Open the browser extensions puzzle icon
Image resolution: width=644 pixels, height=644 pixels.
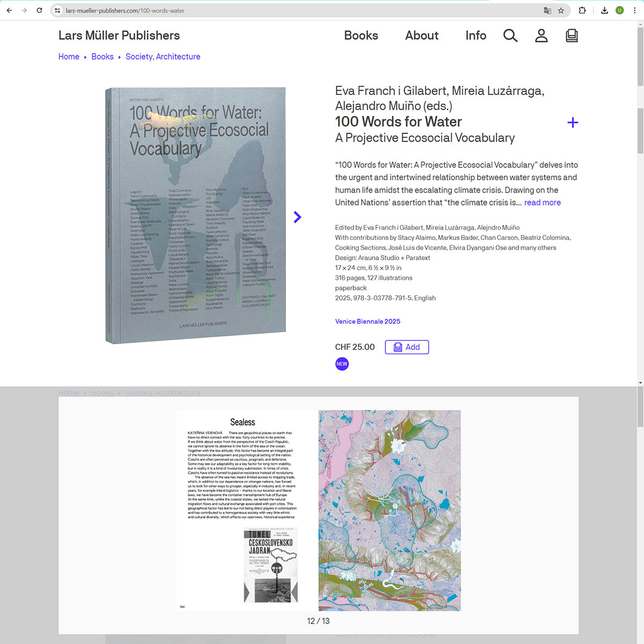[x=582, y=10]
